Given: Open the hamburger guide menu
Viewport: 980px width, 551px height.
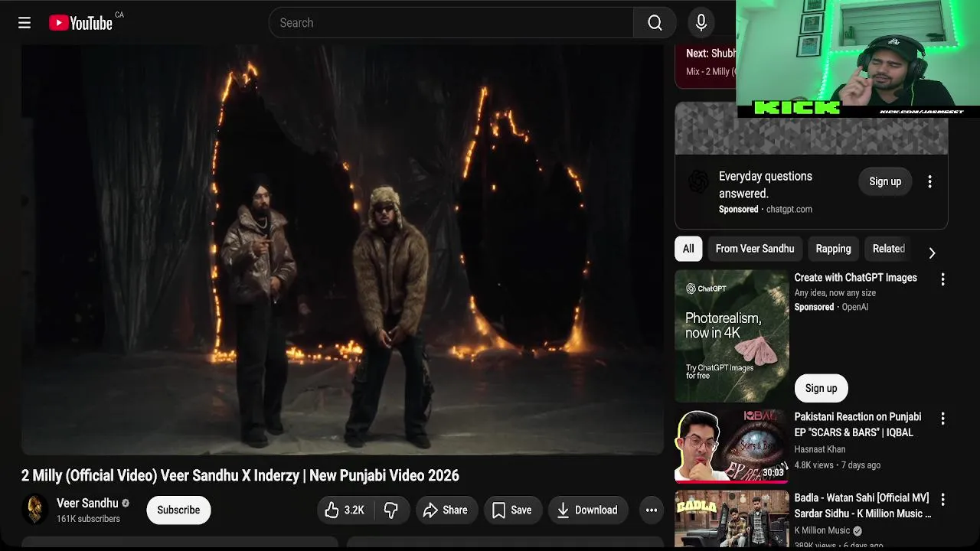Looking at the screenshot, I should pos(24,23).
